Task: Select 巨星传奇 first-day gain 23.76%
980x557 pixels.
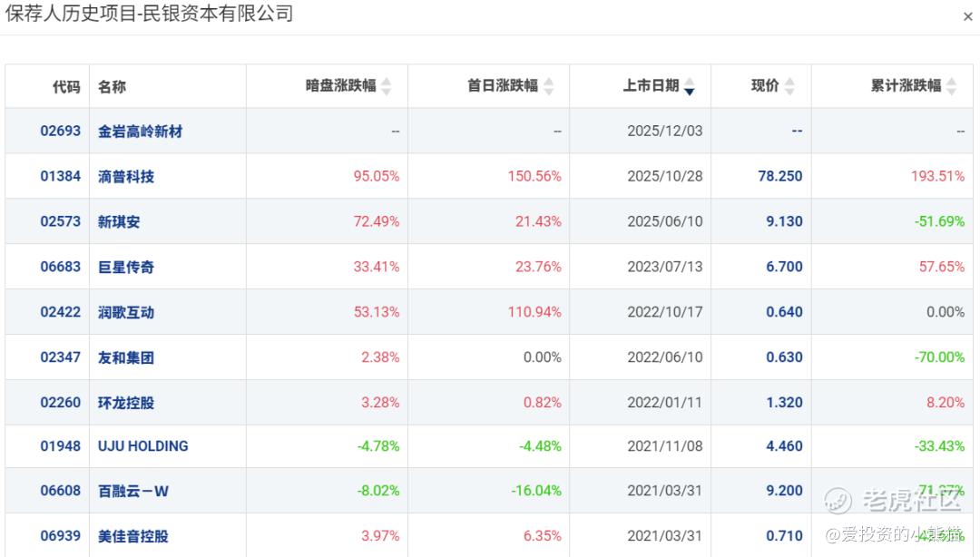Action: pyautogui.click(x=538, y=267)
